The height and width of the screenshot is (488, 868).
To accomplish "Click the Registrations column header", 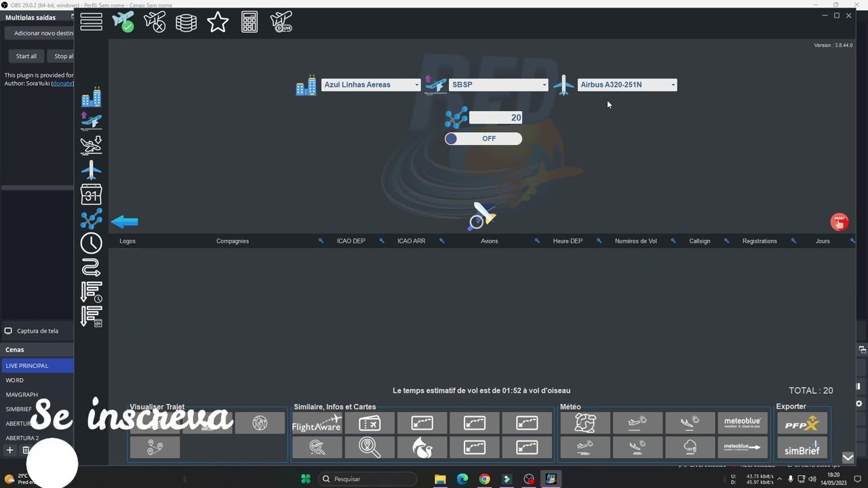I will (x=759, y=241).
